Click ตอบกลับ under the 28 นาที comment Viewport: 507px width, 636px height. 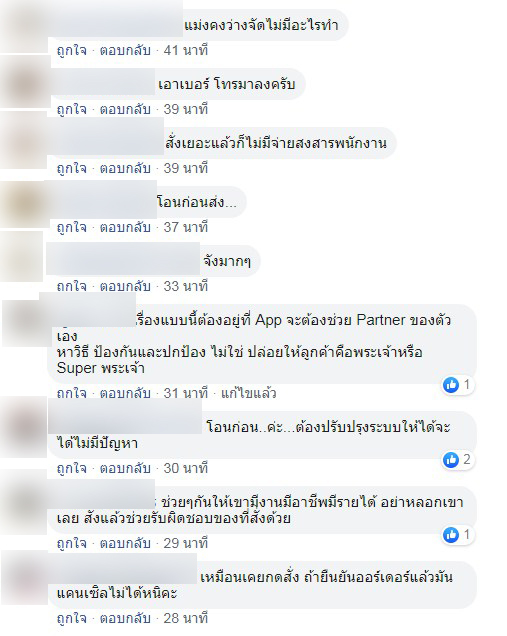125,618
